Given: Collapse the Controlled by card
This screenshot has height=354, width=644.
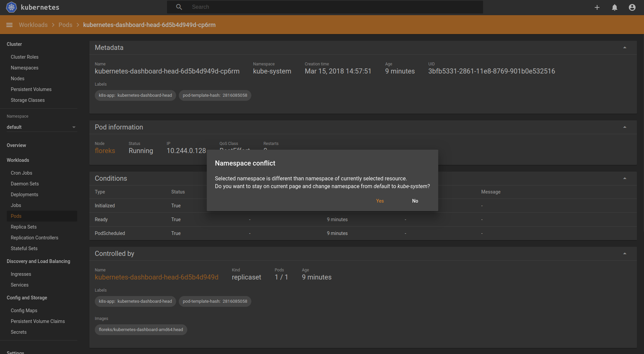Looking at the screenshot, I should (624, 254).
